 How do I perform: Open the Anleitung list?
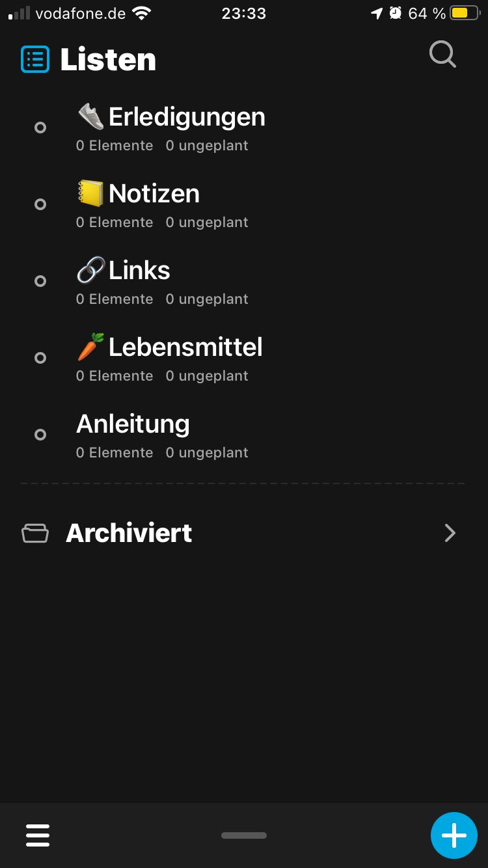(x=133, y=424)
